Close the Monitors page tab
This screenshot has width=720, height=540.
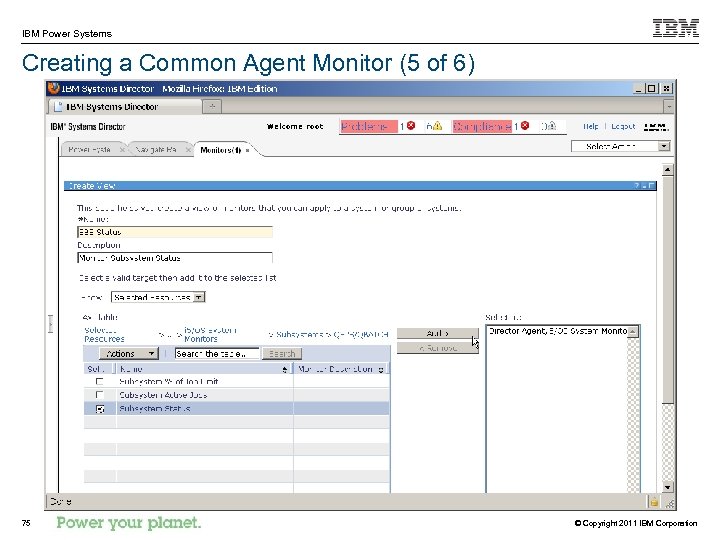coord(248,150)
